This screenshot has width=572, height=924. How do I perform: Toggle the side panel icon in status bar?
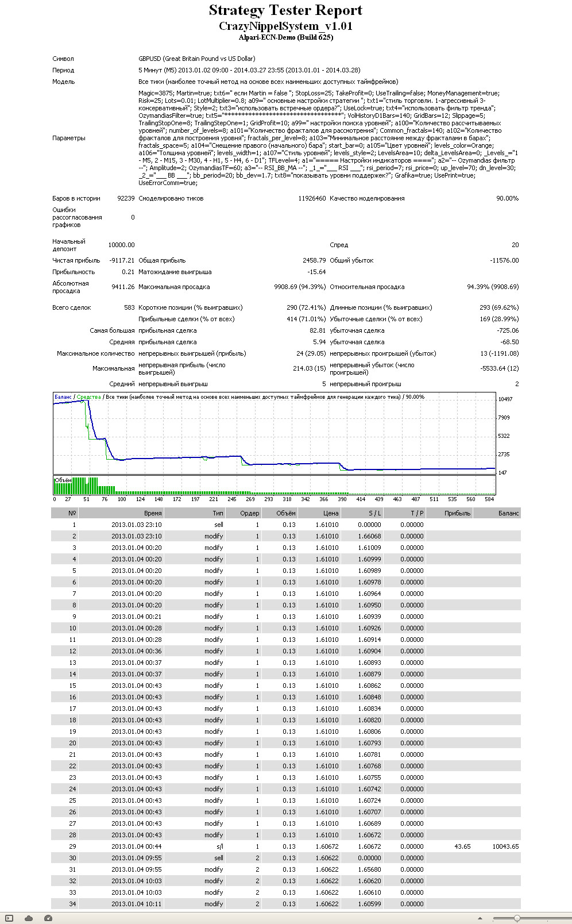tap(9, 918)
